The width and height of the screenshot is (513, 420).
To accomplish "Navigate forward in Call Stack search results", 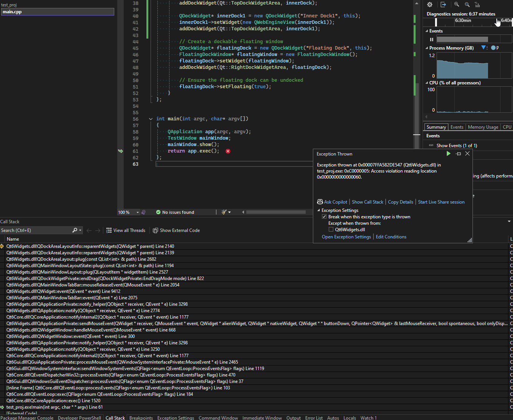I will (x=98, y=230).
